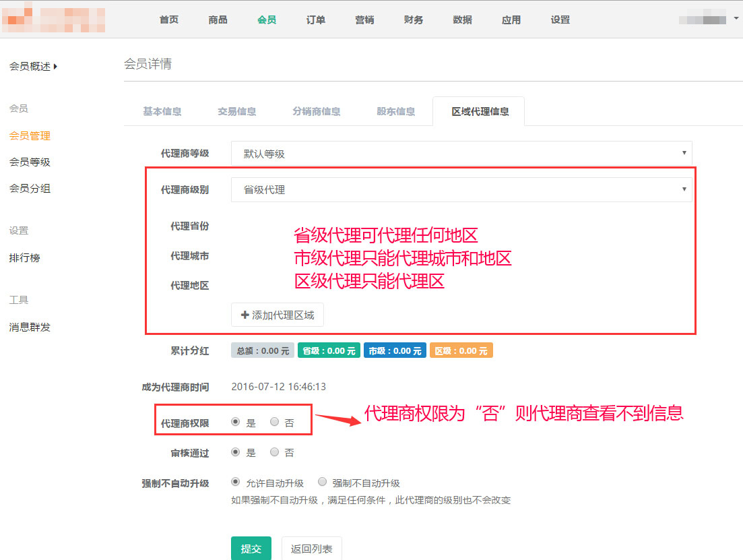Open the 代理商等级 dropdown
Image resolution: width=743 pixels, height=560 pixels.
click(461, 154)
